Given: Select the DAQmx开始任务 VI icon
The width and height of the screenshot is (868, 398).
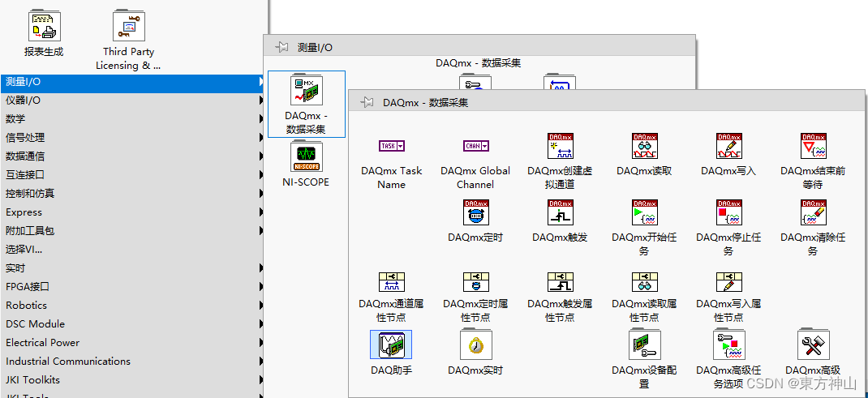Looking at the screenshot, I should click(644, 213).
